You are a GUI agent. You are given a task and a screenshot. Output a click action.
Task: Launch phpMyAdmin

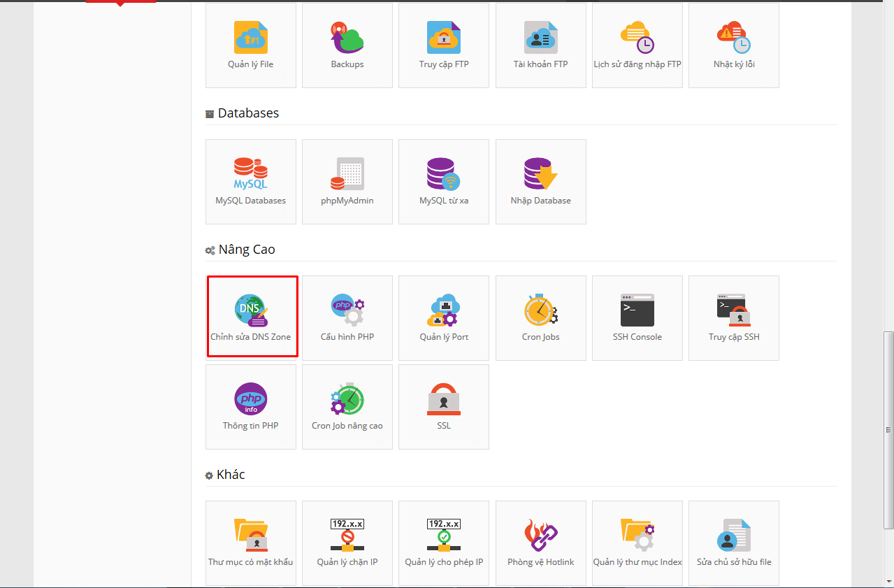(347, 182)
